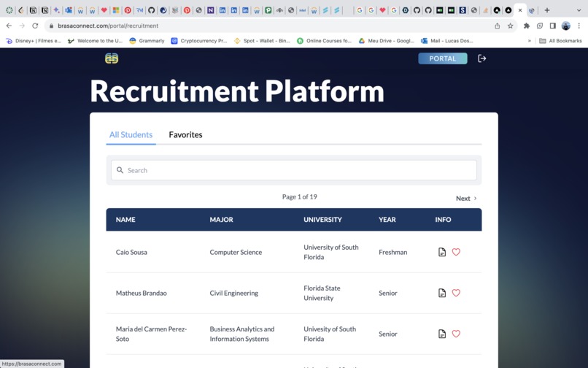Click the UNIVERSITY column header
Screen dimensions: 588x368
(x=322, y=220)
